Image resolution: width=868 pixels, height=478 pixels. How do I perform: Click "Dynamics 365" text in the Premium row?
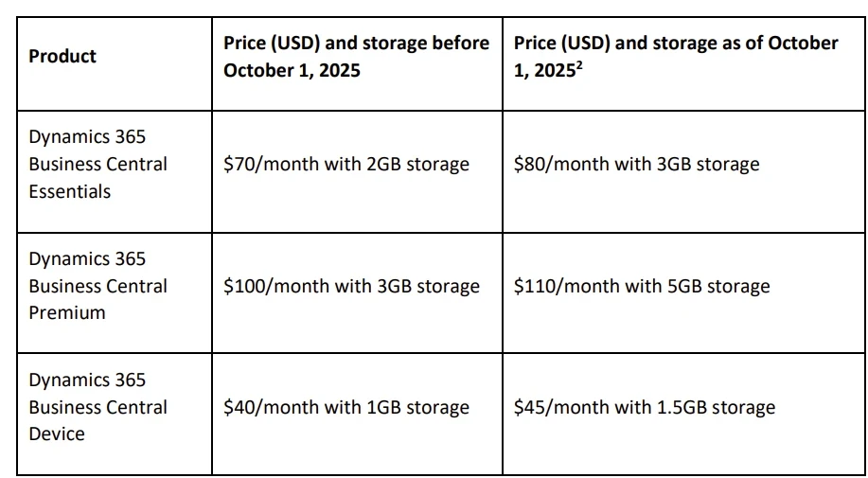click(x=87, y=258)
